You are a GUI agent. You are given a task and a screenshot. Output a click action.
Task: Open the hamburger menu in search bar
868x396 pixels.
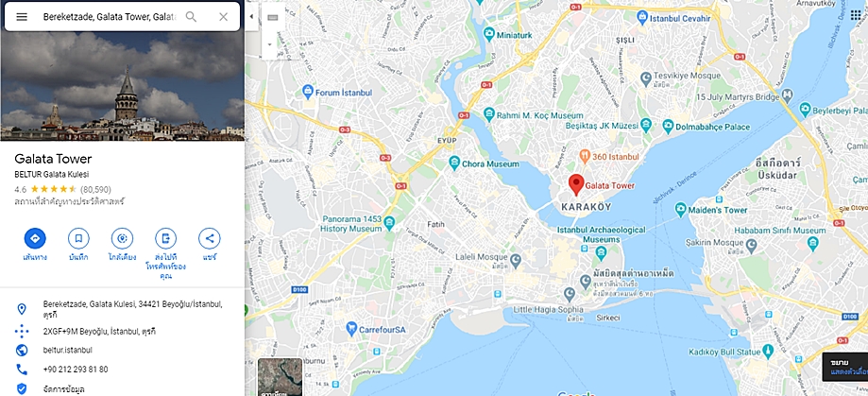pos(22,17)
